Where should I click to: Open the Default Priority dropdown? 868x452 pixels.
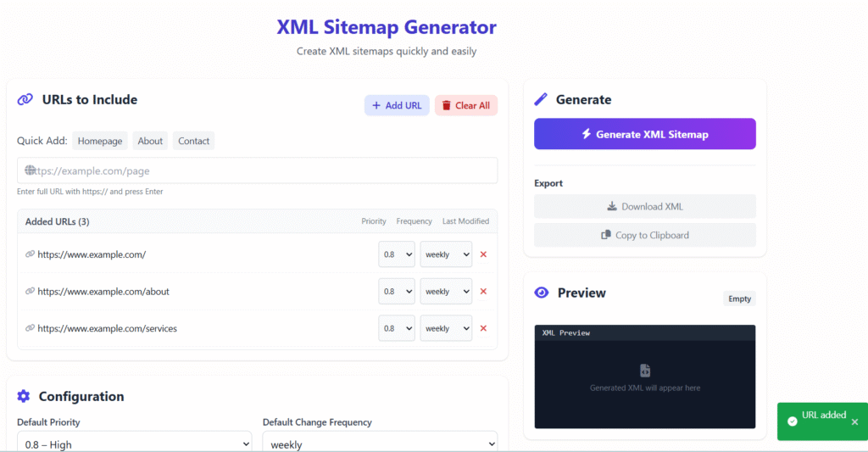click(135, 444)
